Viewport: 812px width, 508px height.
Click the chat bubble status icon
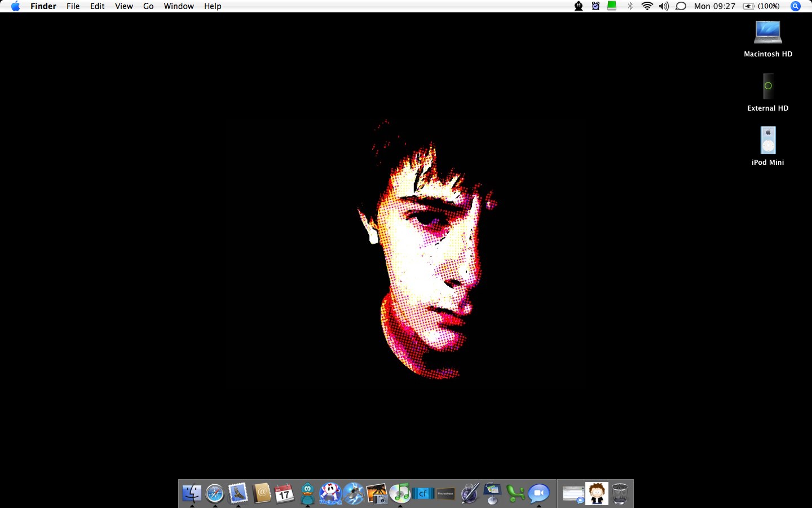click(681, 6)
